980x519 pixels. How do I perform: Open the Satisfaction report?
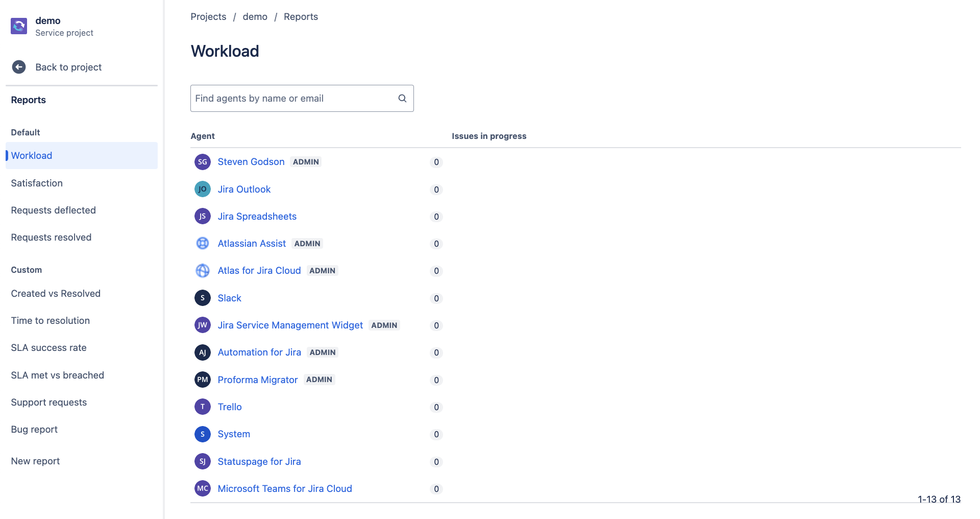pos(37,183)
